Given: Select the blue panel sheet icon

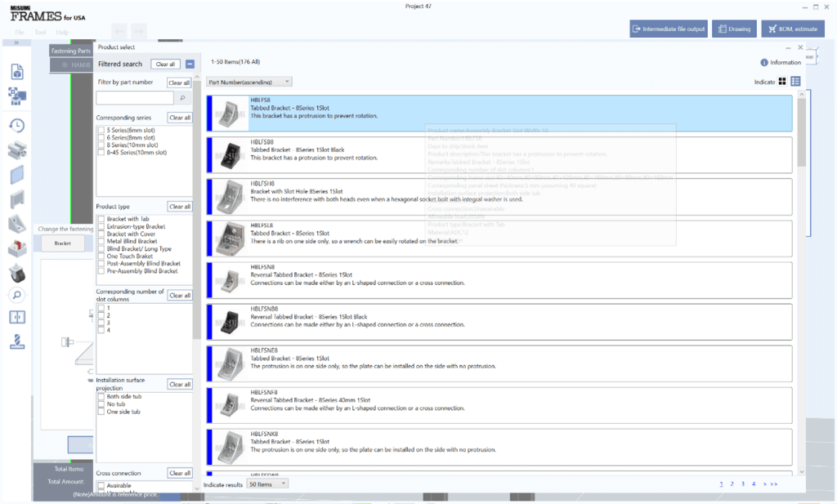Looking at the screenshot, I should coord(17,175).
